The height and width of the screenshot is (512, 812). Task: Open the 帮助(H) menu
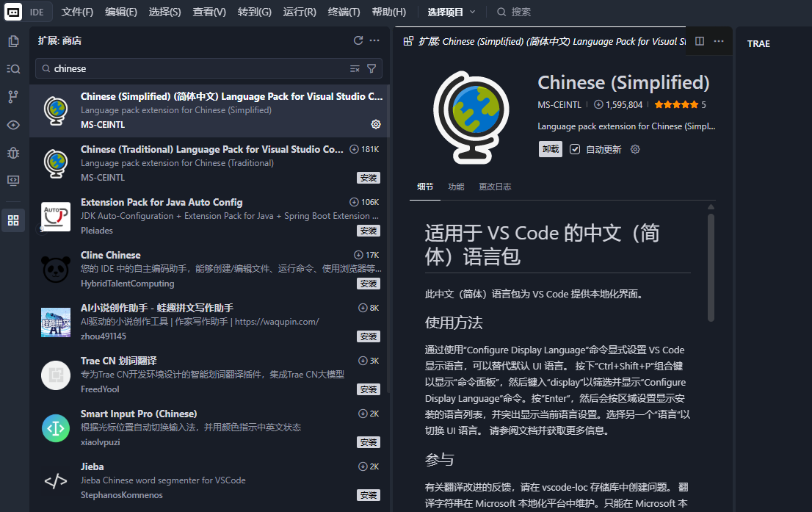[x=389, y=12]
